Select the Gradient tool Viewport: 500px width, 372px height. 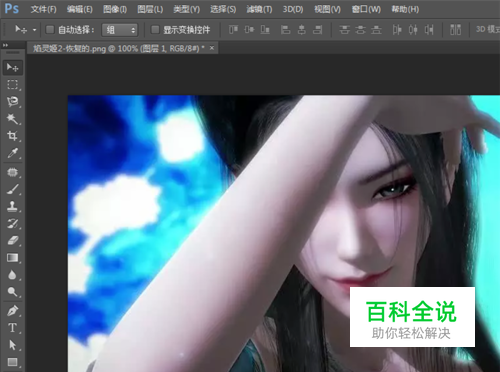[13, 258]
